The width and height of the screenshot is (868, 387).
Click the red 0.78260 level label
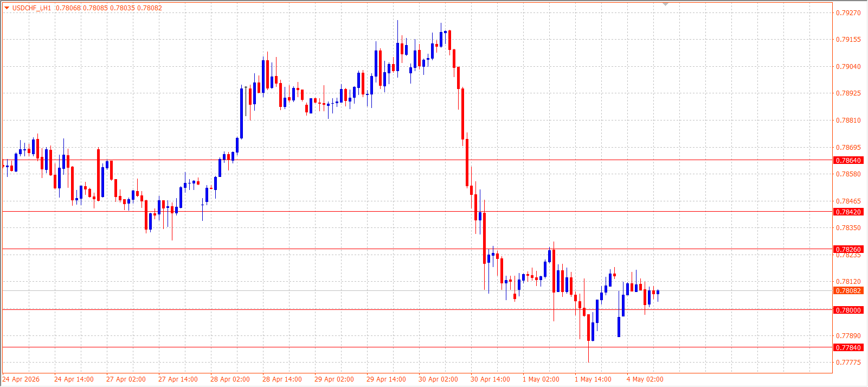pos(848,250)
